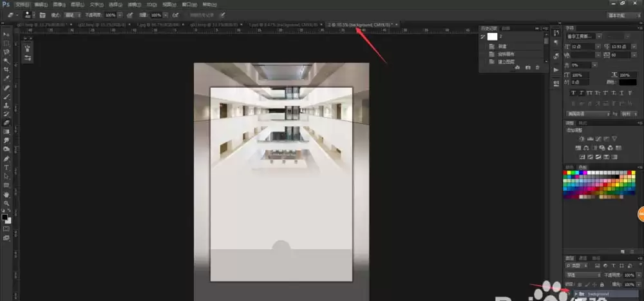This screenshot has height=301, width=644.
Task: Open the layer blend mode dropdown
Action: tap(583, 275)
